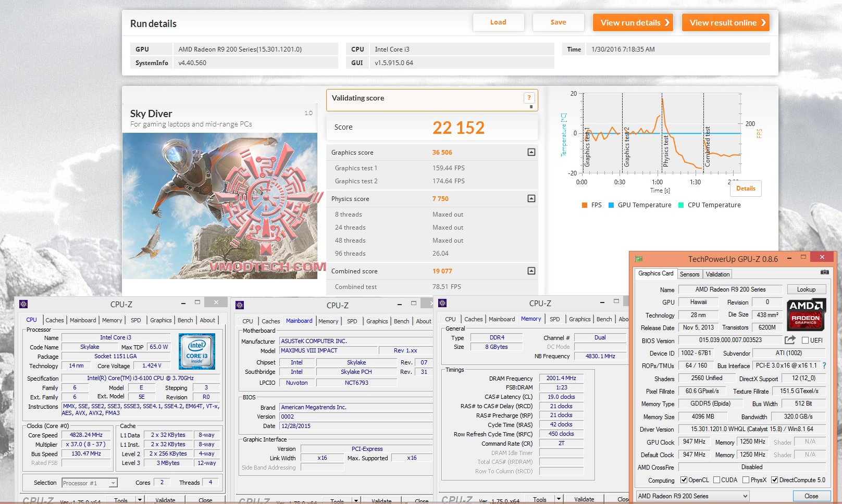Open View run details
This screenshot has height=504, width=842.
coord(633,22)
